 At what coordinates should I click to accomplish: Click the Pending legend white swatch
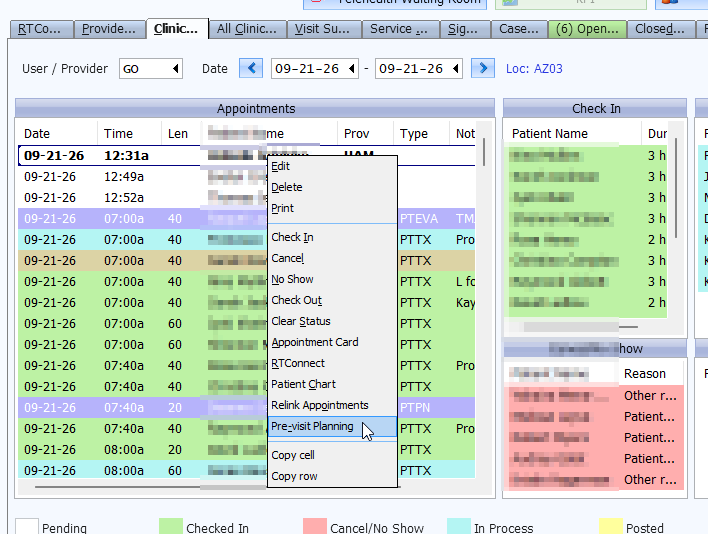(x=27, y=527)
